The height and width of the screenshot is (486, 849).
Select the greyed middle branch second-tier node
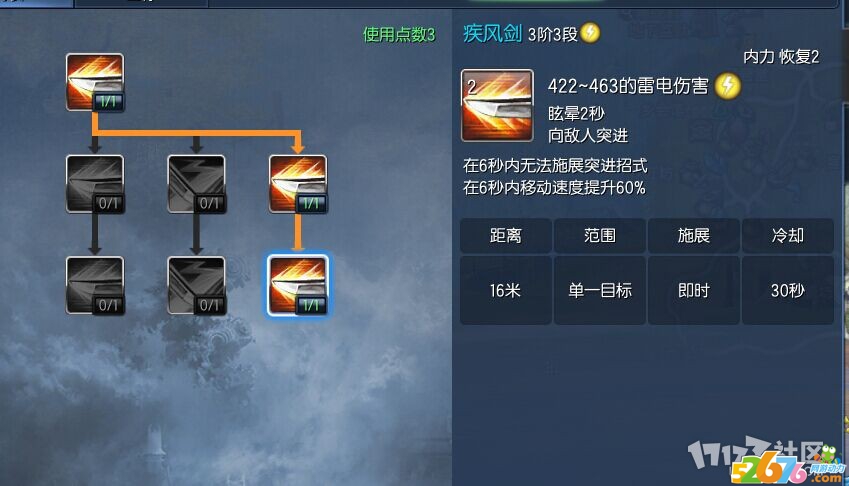[197, 184]
